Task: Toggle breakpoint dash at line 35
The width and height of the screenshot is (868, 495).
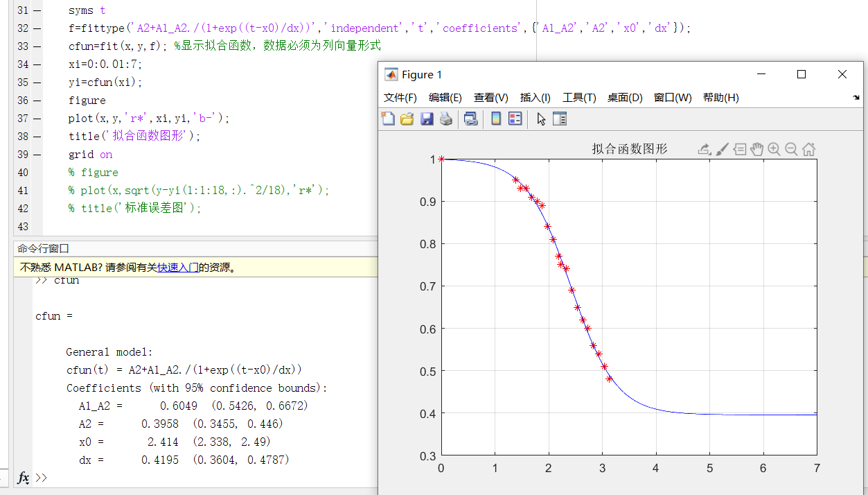Action: pos(36,82)
